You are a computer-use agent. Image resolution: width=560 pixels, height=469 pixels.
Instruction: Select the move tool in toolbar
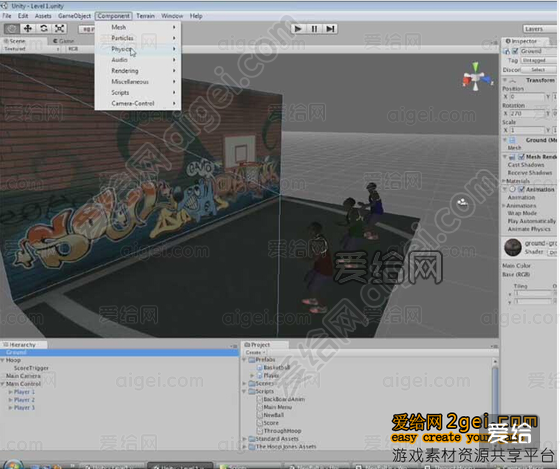[28, 29]
